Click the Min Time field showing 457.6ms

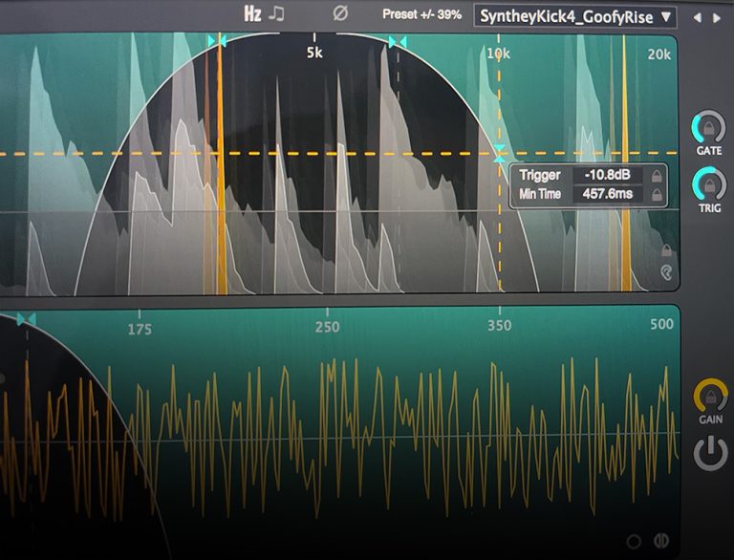tap(605, 195)
